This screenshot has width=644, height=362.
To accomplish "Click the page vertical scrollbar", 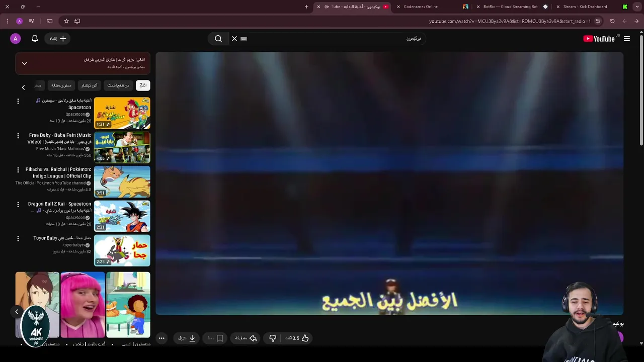I will [x=641, y=90].
